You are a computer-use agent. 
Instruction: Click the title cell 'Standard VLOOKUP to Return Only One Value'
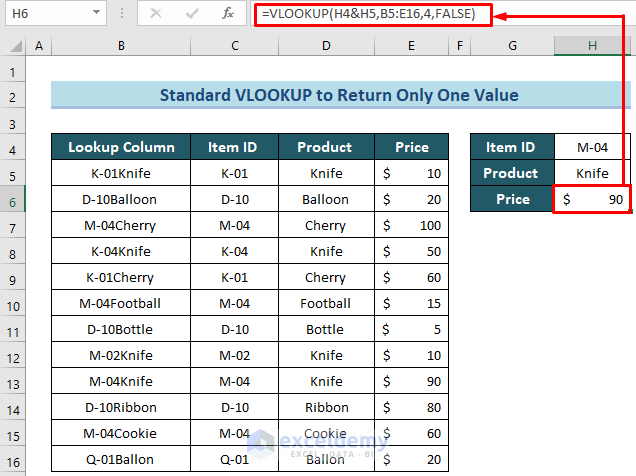click(x=339, y=95)
